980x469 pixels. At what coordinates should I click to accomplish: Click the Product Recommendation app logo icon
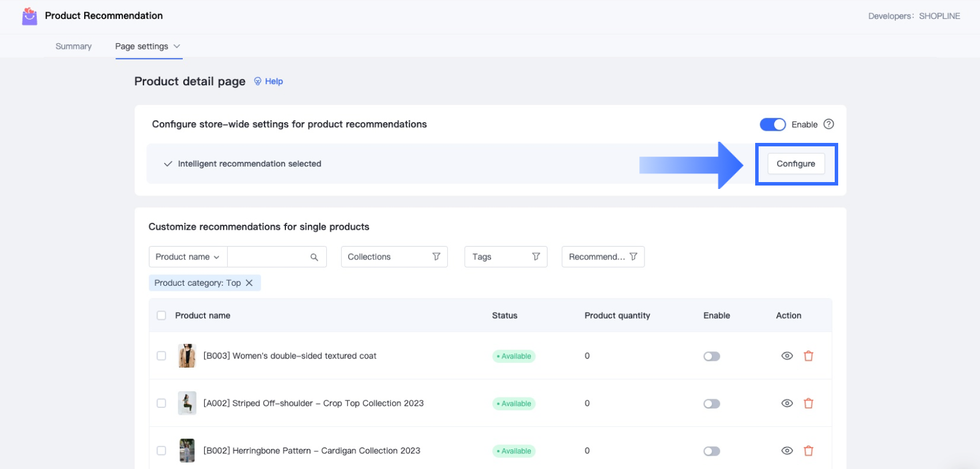coord(29,16)
